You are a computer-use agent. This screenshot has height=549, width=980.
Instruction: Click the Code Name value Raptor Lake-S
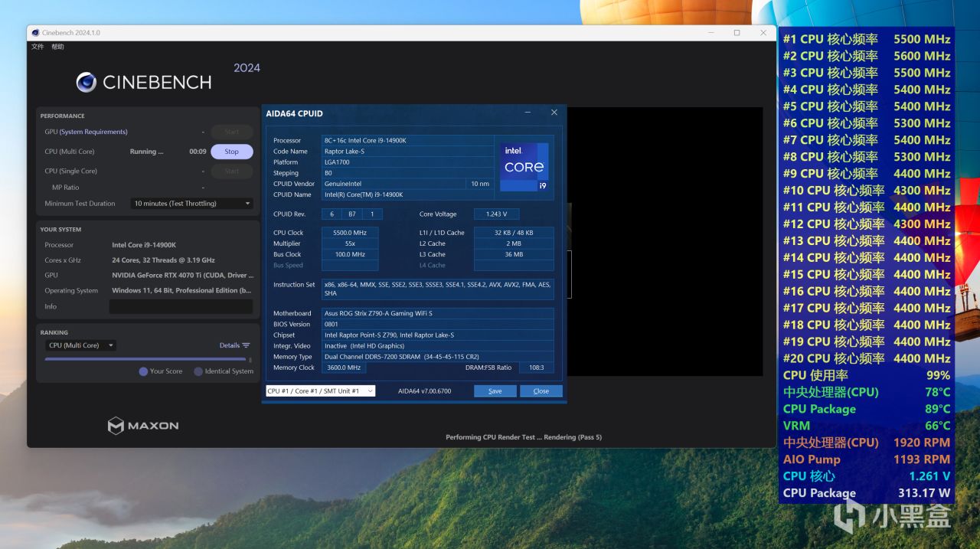407,151
